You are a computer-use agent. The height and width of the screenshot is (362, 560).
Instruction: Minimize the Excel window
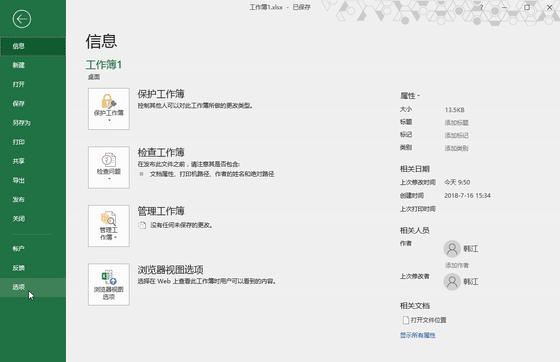tap(504, 7)
